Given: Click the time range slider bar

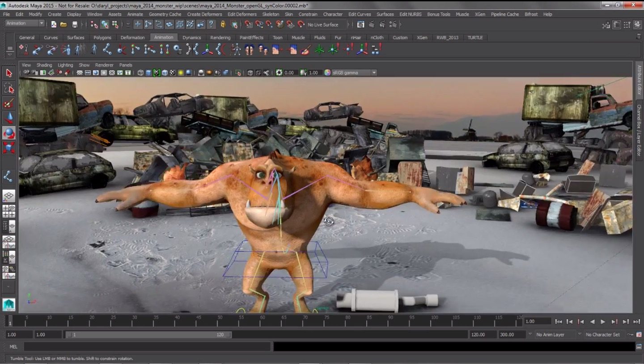Looking at the screenshot, I should pos(148,334).
